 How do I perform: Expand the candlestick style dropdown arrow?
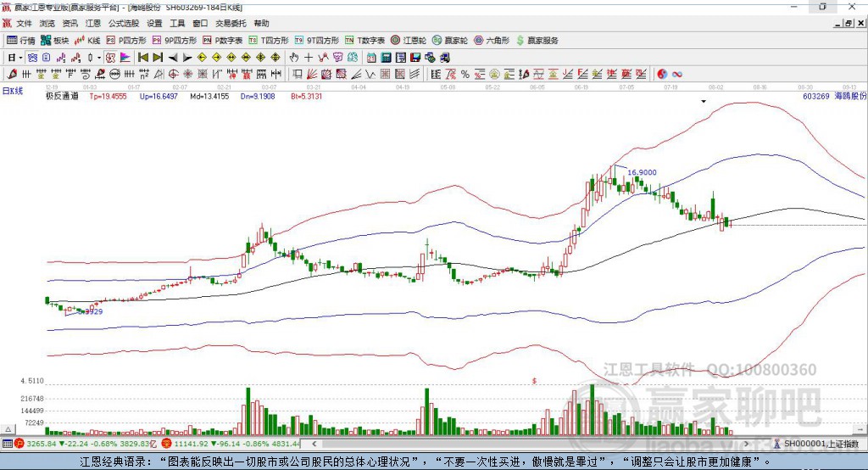tap(99, 58)
